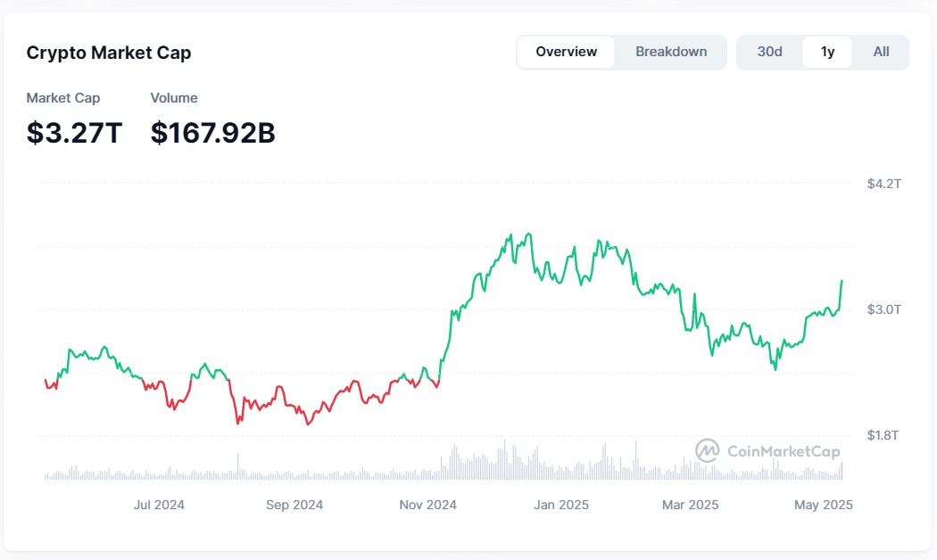Click the Nov 2024 axis label
Screen dimensions: 937x560
click(x=427, y=505)
